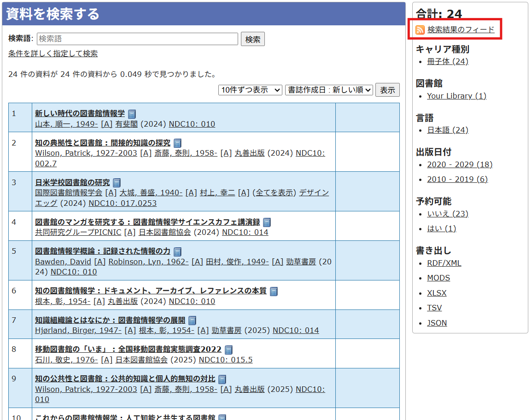The height and width of the screenshot is (420, 532).
Task: Click the book icon beside 日米学校図書館の研究
Action: (117, 182)
